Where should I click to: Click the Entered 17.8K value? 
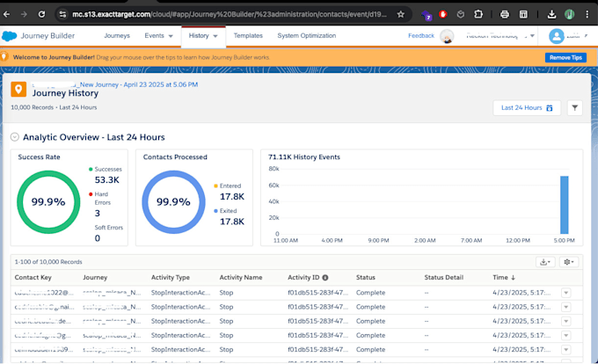click(232, 197)
